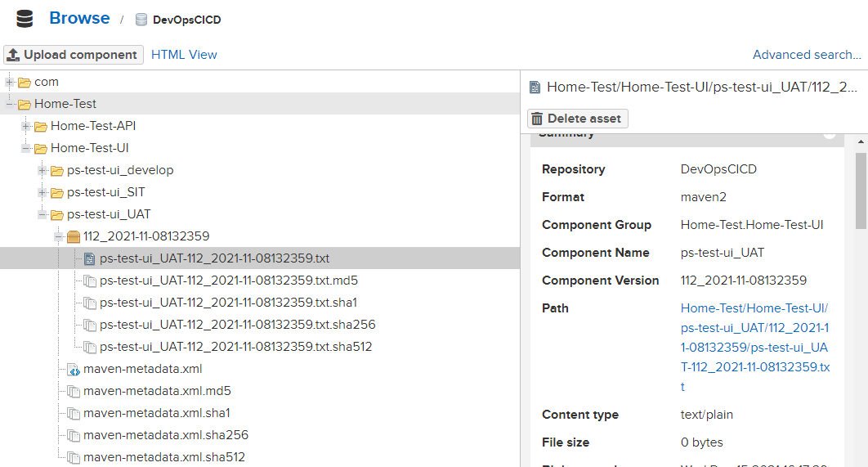Click the Browse database stack icon
Image resolution: width=868 pixels, height=467 pixels.
(25, 19)
